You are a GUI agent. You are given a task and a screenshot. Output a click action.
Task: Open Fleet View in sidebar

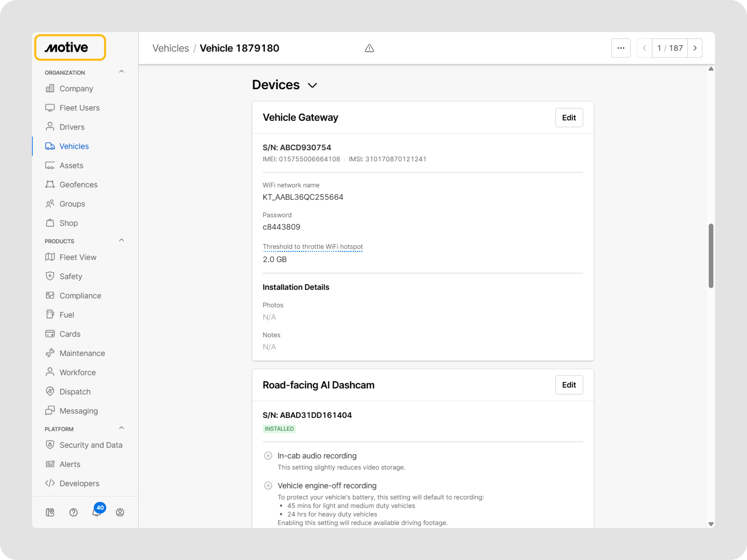(78, 257)
